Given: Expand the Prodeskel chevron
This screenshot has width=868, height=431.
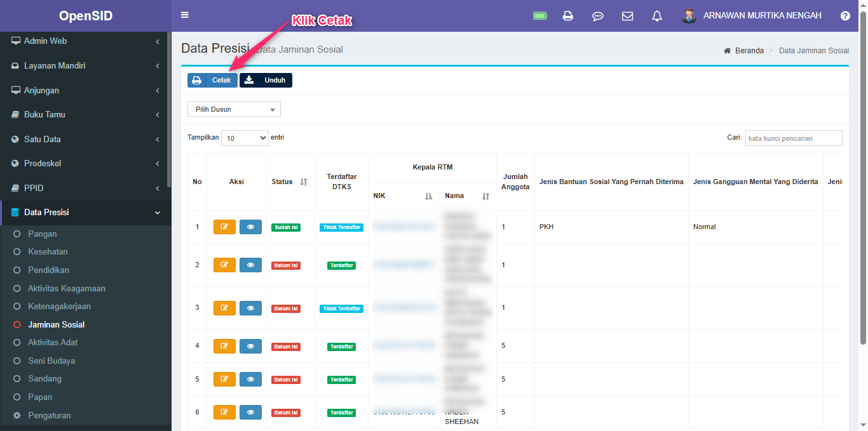Looking at the screenshot, I should point(158,164).
